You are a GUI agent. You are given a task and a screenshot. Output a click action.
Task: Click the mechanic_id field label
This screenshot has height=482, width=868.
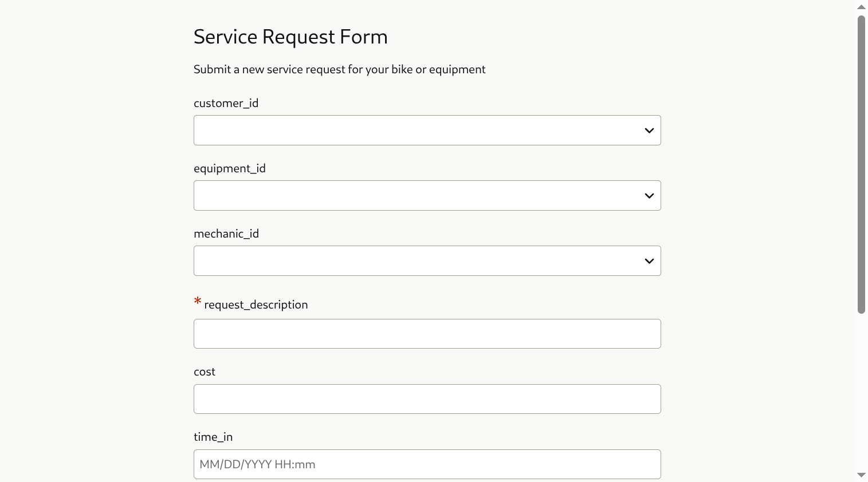click(226, 234)
